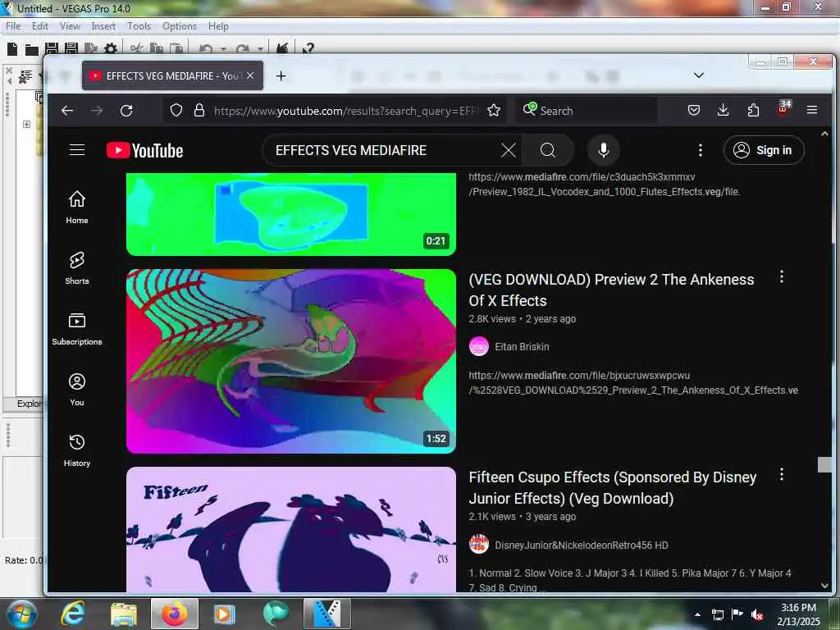Open the YouTube guide hamburger menu
840x630 pixels.
point(77,150)
